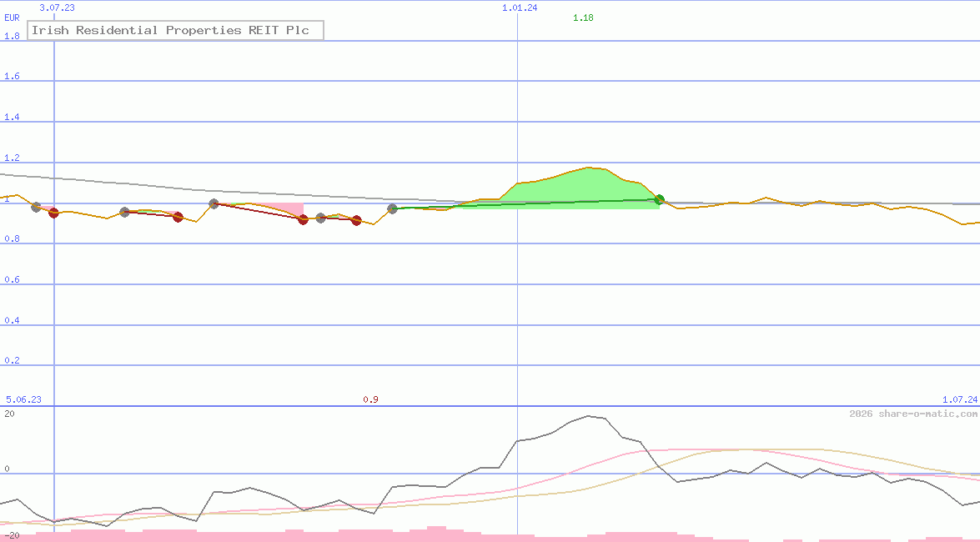Click the 1.8 price axis label
The height and width of the screenshot is (542, 980).
[12, 36]
